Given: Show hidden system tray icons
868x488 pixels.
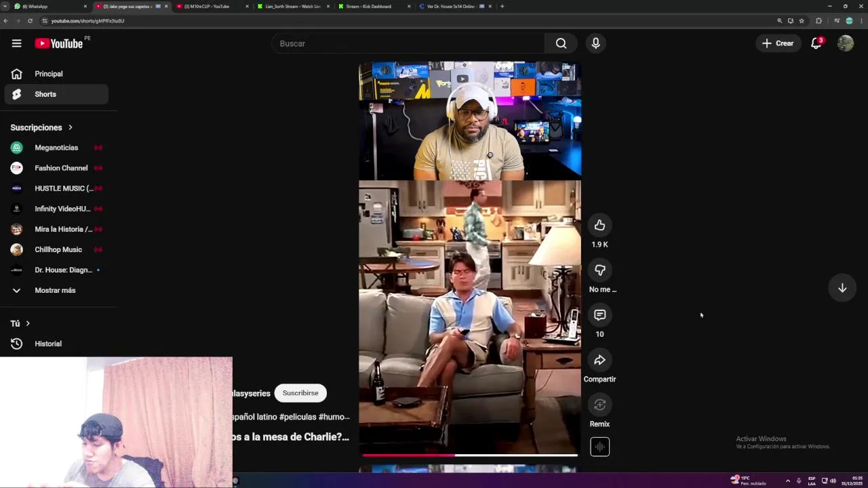Looking at the screenshot, I should 787,481.
